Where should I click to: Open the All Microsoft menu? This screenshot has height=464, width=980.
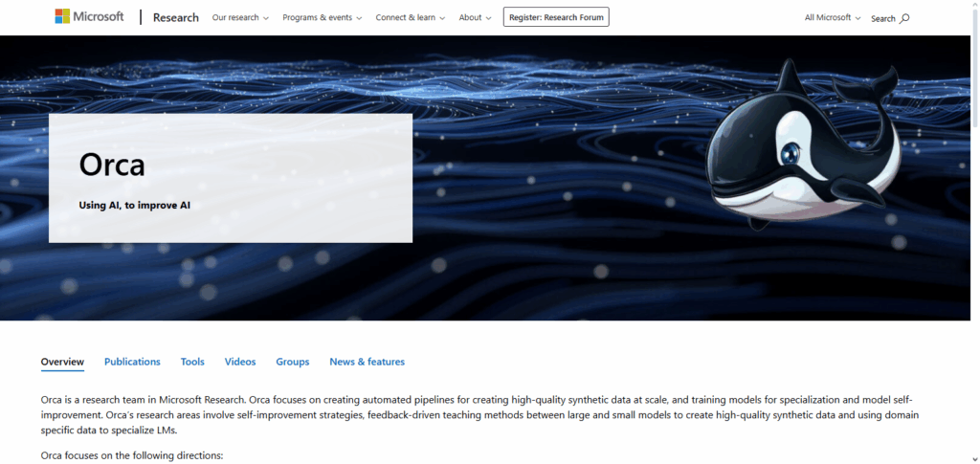pyautogui.click(x=833, y=17)
